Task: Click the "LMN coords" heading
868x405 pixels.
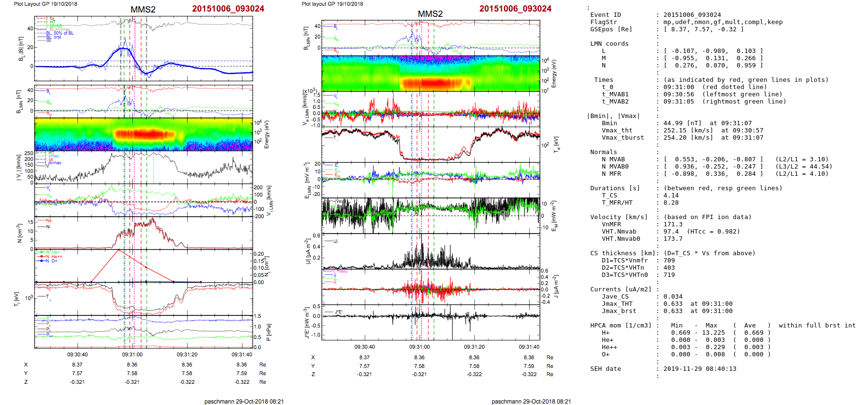Action: [609, 44]
